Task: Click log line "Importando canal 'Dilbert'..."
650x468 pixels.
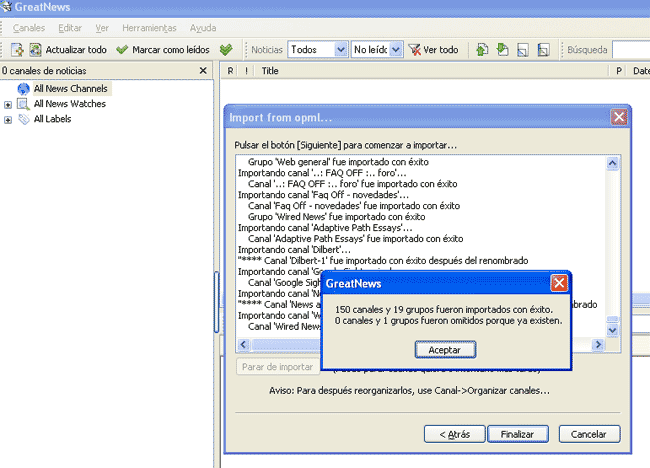Action: point(294,250)
